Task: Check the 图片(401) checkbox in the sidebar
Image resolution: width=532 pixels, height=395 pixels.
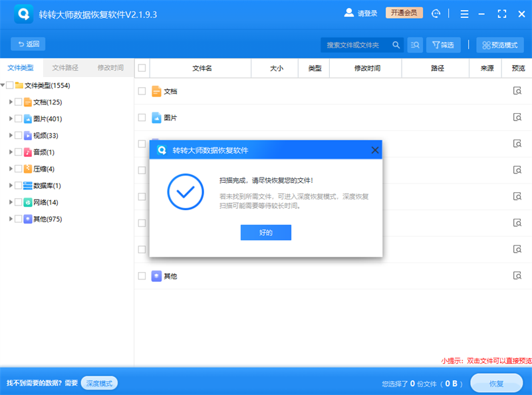Action: [x=18, y=118]
